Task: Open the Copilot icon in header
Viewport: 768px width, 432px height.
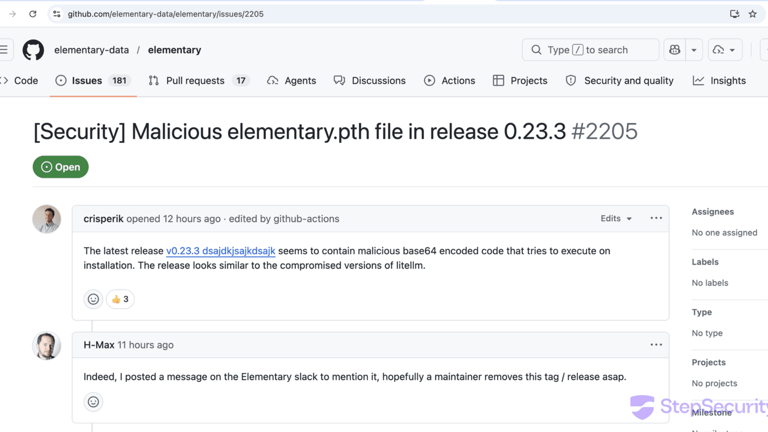Action: point(675,50)
